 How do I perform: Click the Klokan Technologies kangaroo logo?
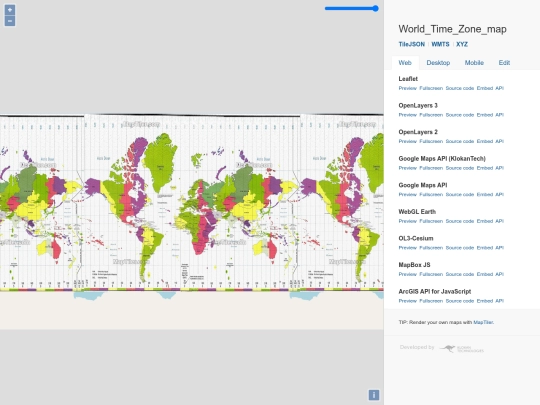coord(461,349)
